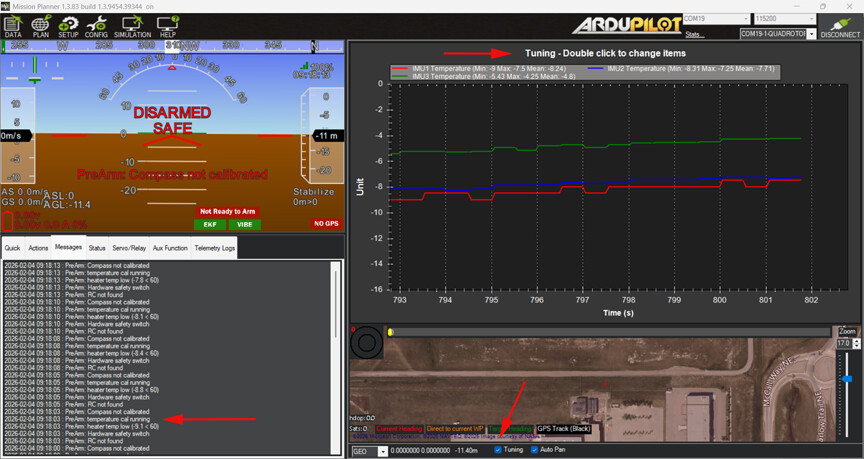Click the -11 m altitude tape indicator
Screen dimensions: 864x459
click(328, 136)
